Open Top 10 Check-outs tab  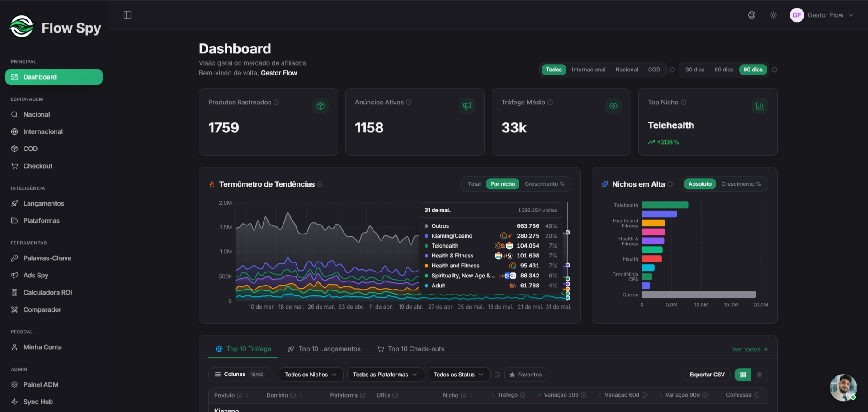coord(411,349)
